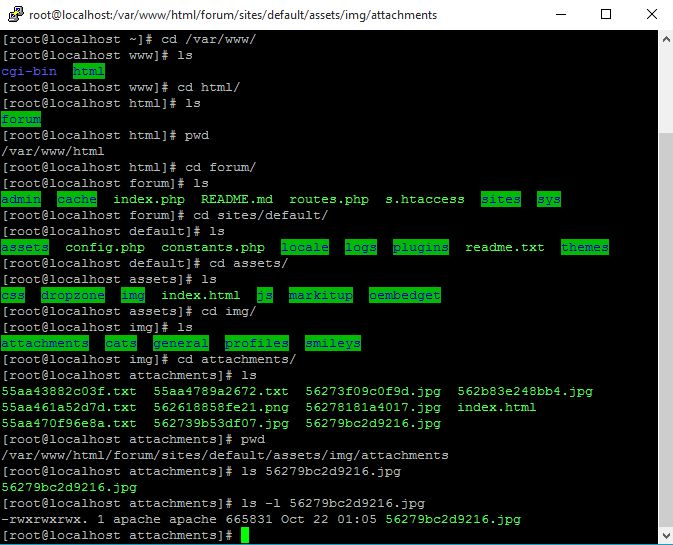This screenshot has width=673, height=545.
Task: Select the highlighted js directory
Action: [265, 295]
